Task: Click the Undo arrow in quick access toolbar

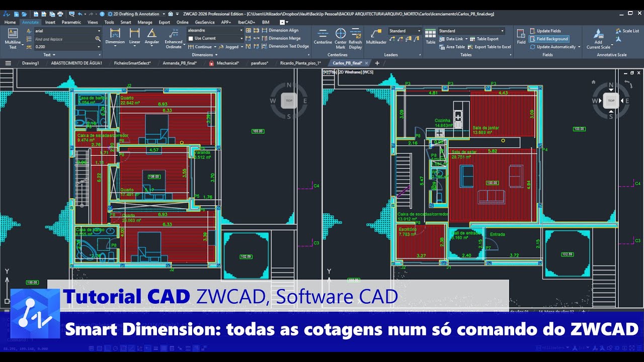Action: pos(80,14)
